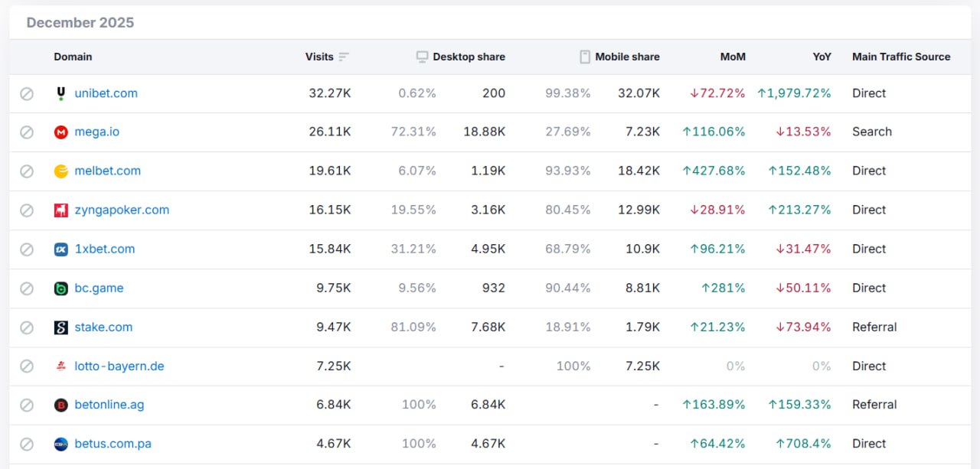This screenshot has width=980, height=469.
Task: Click the YoY column header
Action: (x=822, y=57)
